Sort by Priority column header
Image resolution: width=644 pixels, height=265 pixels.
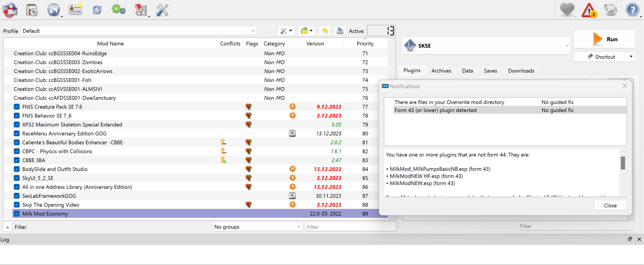(365, 44)
